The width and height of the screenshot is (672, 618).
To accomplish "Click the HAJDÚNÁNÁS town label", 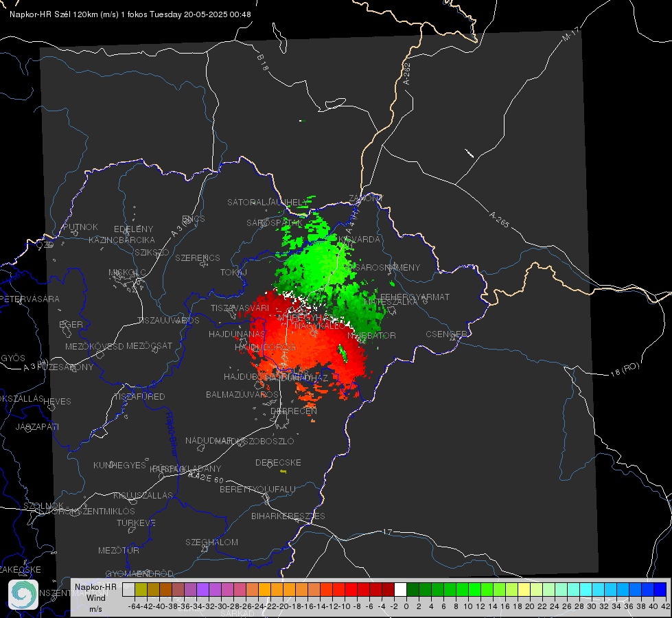I will (x=237, y=334).
